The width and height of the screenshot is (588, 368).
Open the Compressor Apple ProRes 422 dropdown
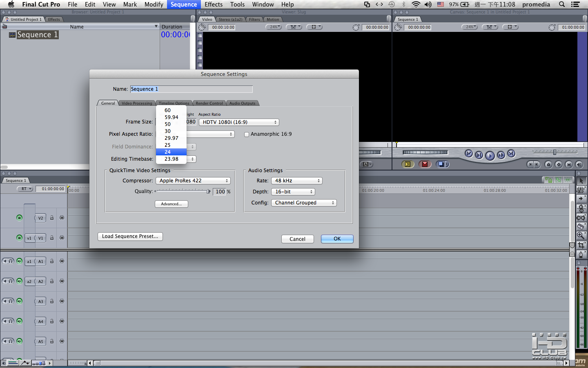[193, 181]
